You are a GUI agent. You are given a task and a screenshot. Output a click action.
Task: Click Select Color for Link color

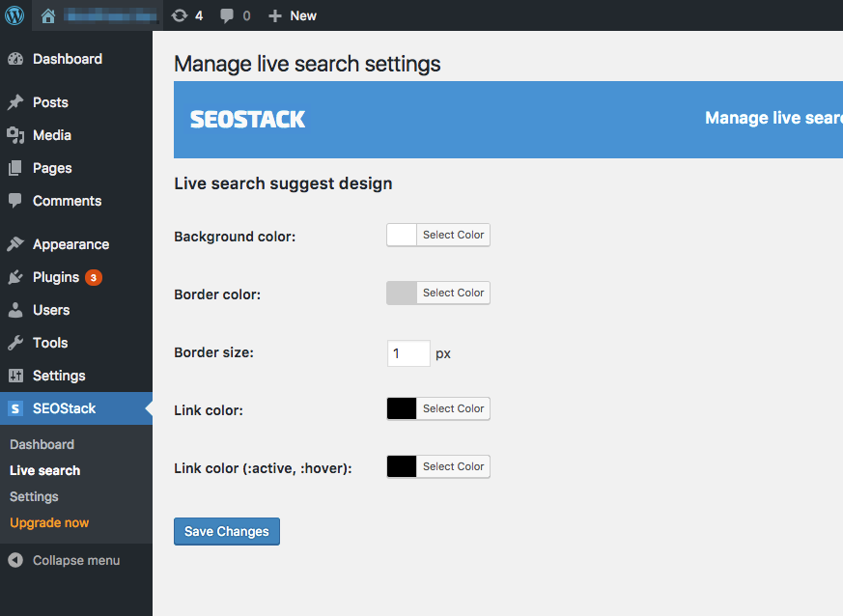pos(453,408)
